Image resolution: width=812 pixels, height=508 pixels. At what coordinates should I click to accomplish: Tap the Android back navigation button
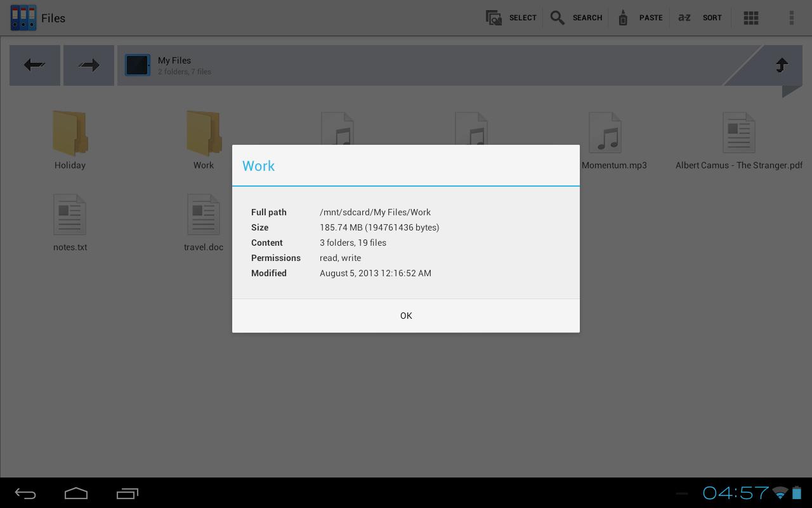click(25, 493)
